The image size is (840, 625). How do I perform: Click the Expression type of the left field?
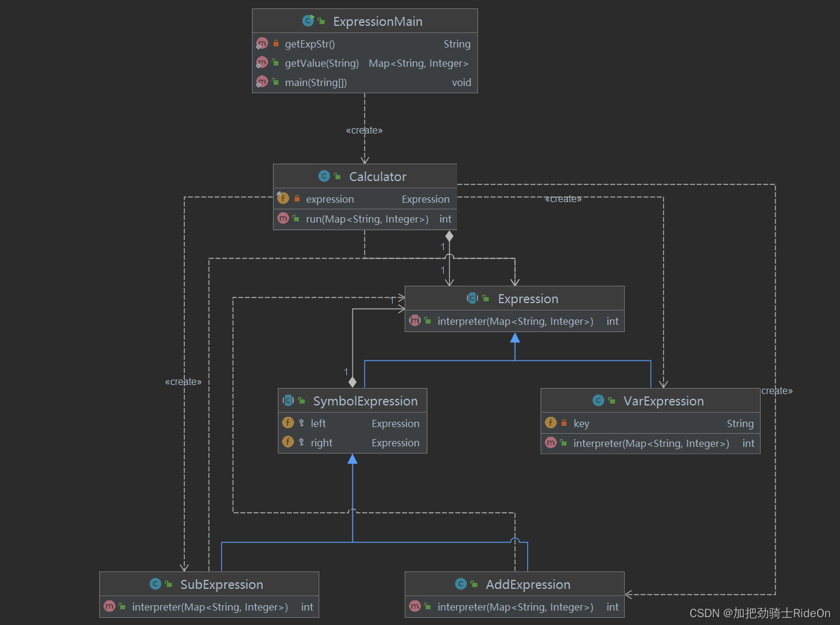(396, 423)
